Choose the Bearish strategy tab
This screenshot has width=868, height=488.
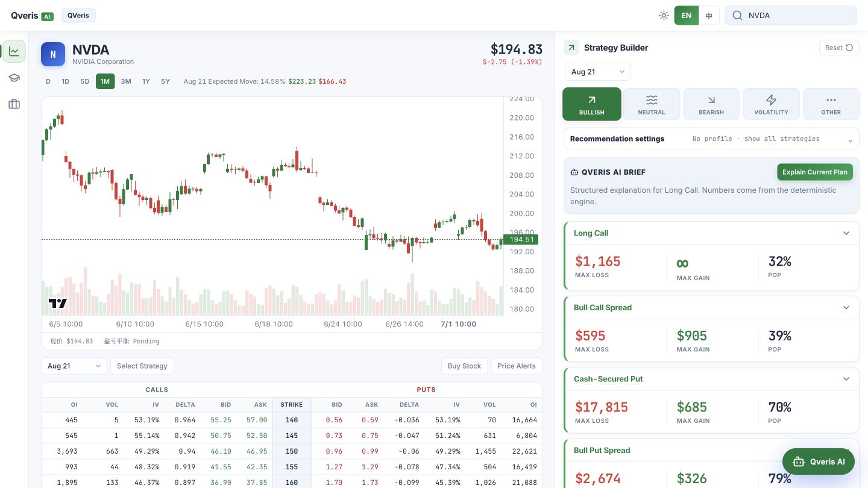[711, 104]
